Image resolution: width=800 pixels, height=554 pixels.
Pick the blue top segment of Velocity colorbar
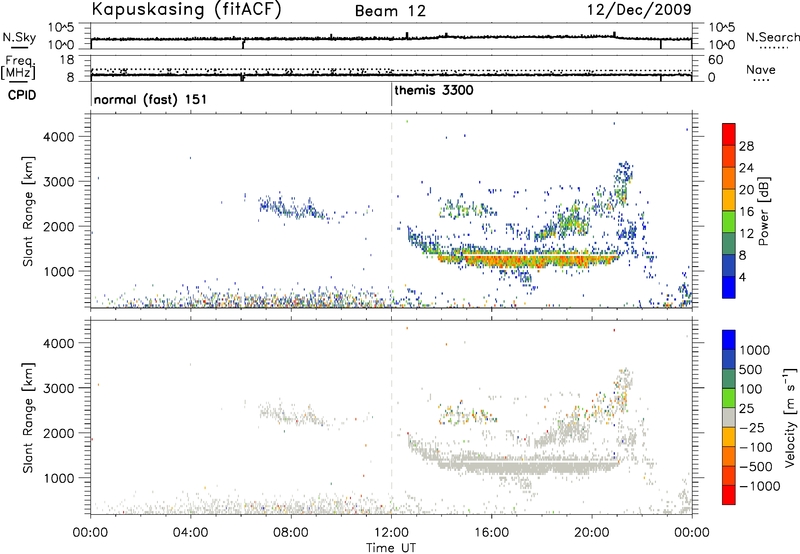point(729,340)
